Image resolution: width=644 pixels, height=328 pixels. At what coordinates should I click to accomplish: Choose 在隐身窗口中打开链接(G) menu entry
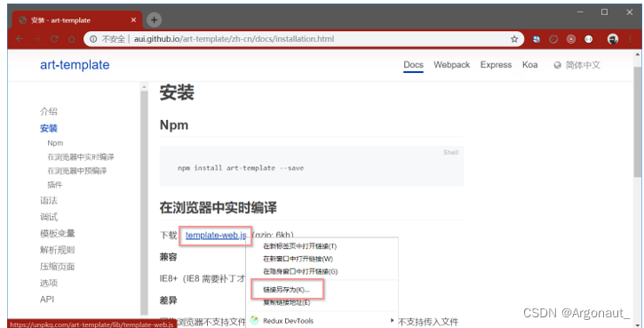point(322,272)
